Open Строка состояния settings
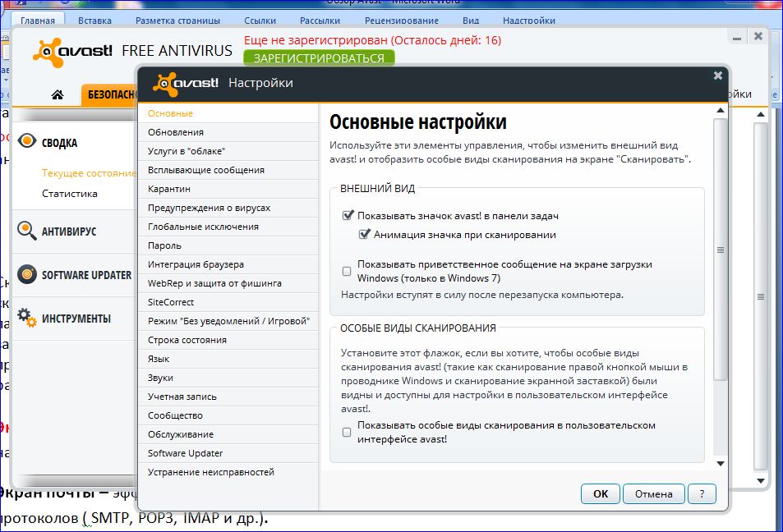Image resolution: width=783 pixels, height=532 pixels. click(x=228, y=341)
